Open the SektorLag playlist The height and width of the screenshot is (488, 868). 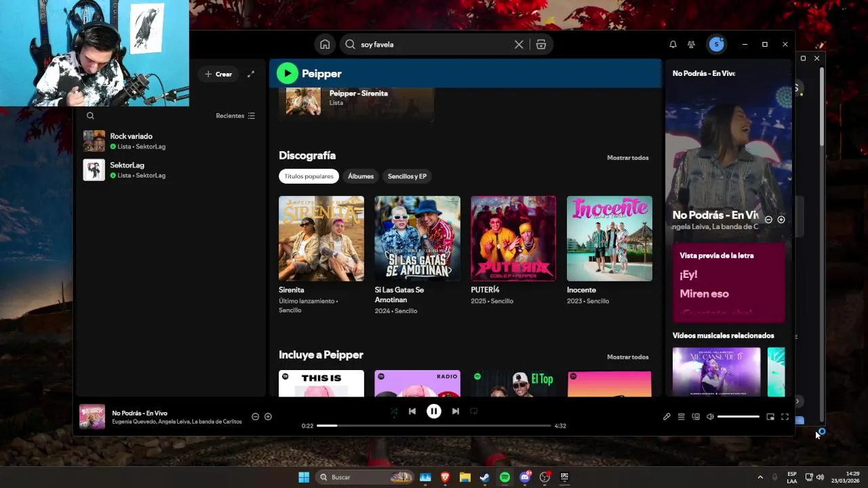[170, 170]
